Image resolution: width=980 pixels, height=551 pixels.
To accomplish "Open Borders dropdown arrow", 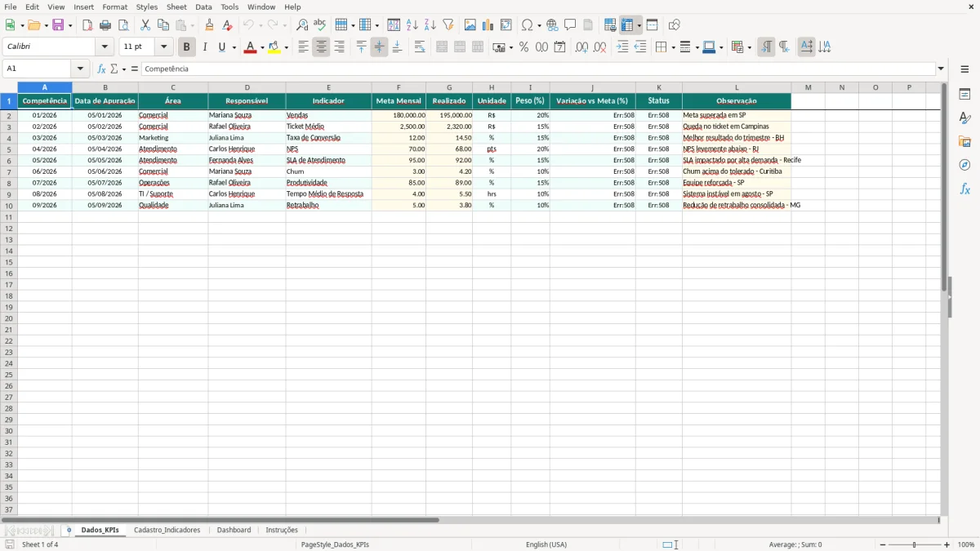I will click(x=672, y=47).
